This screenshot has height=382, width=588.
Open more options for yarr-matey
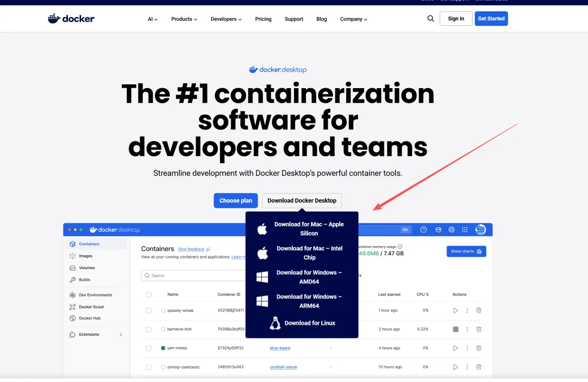(467, 348)
